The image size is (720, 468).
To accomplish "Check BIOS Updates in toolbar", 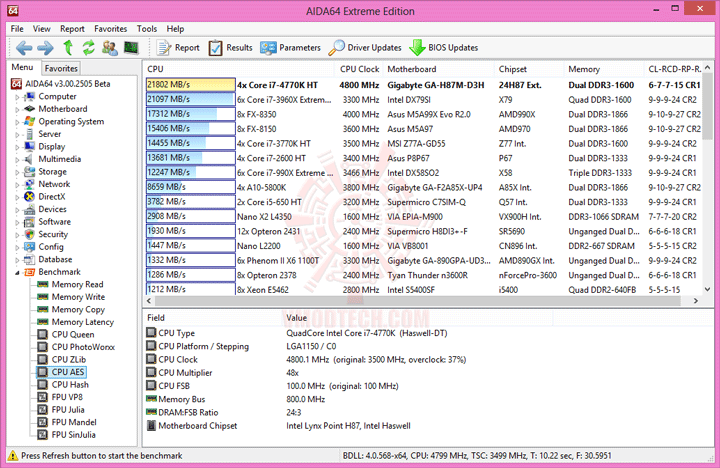I will pos(444,48).
